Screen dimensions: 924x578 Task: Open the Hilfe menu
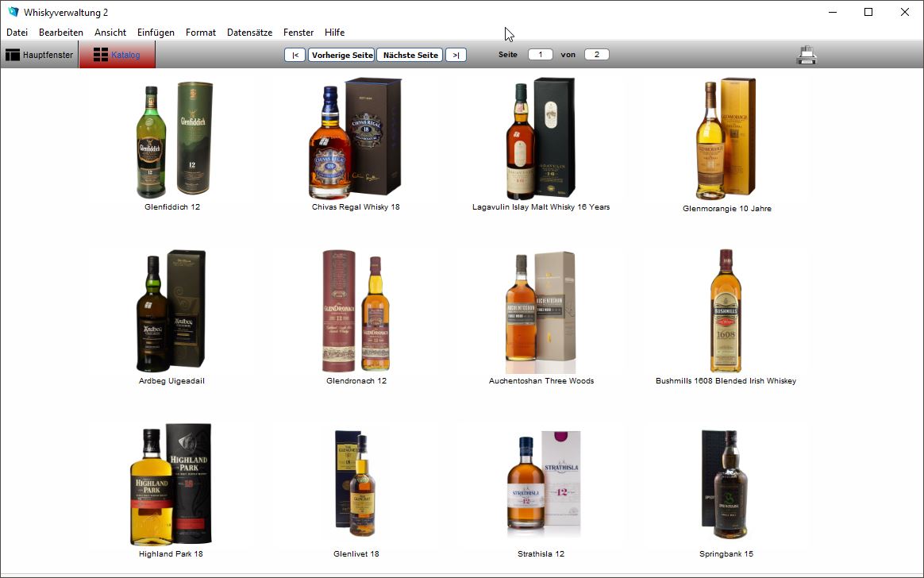tap(334, 33)
